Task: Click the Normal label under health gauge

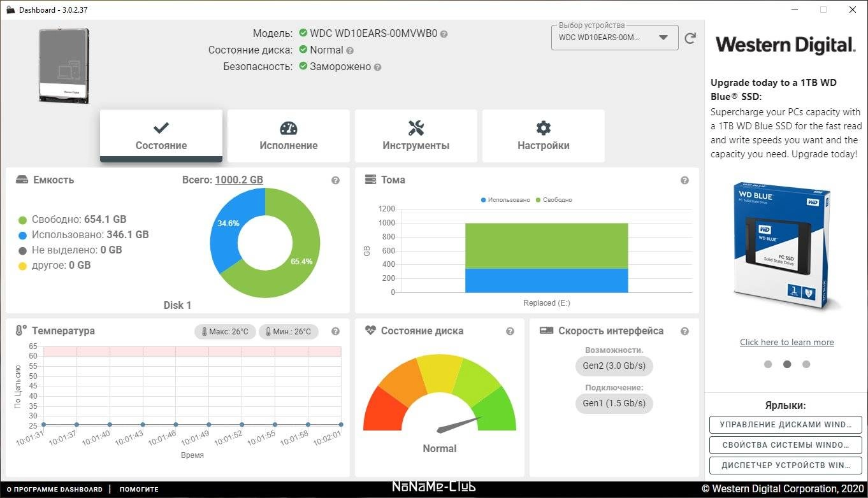Action: tap(440, 449)
